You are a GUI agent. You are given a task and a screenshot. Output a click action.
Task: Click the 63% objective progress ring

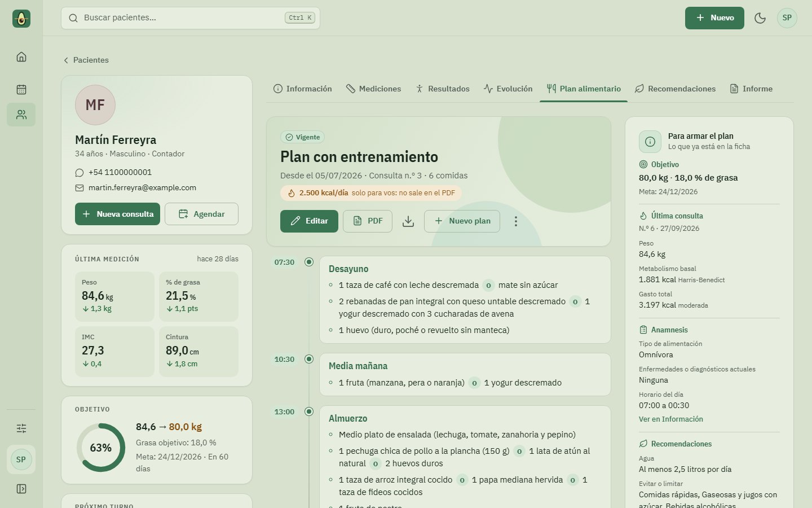coord(101,448)
